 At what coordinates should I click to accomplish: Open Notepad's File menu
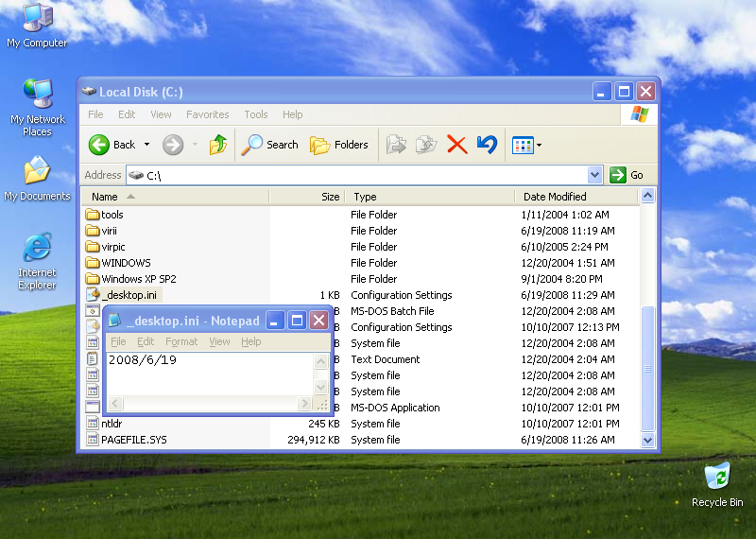tap(118, 341)
